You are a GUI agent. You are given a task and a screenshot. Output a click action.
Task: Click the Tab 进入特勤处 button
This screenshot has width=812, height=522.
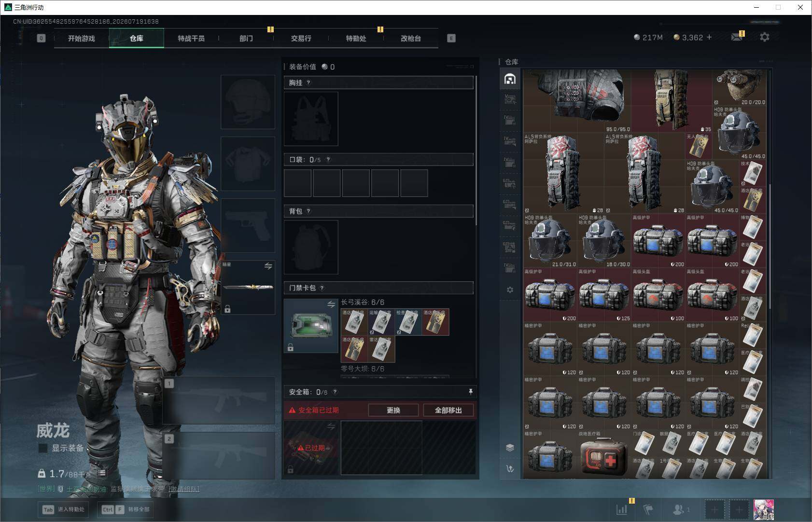[64, 509]
